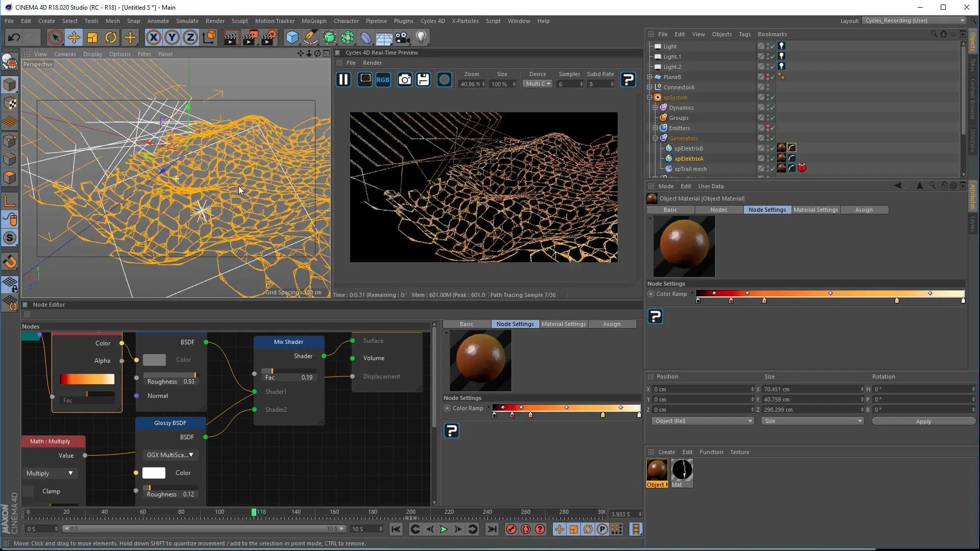Open GGX MultiSca distribution dropdown

tap(170, 455)
